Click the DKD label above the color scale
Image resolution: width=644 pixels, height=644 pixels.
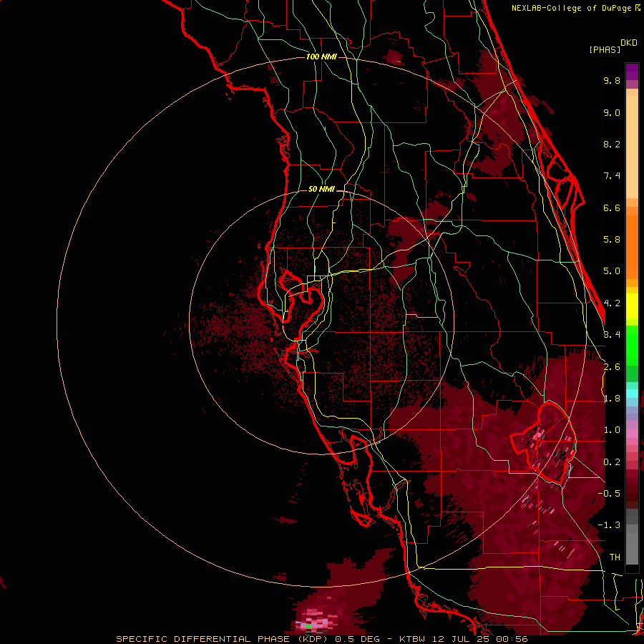click(x=629, y=43)
